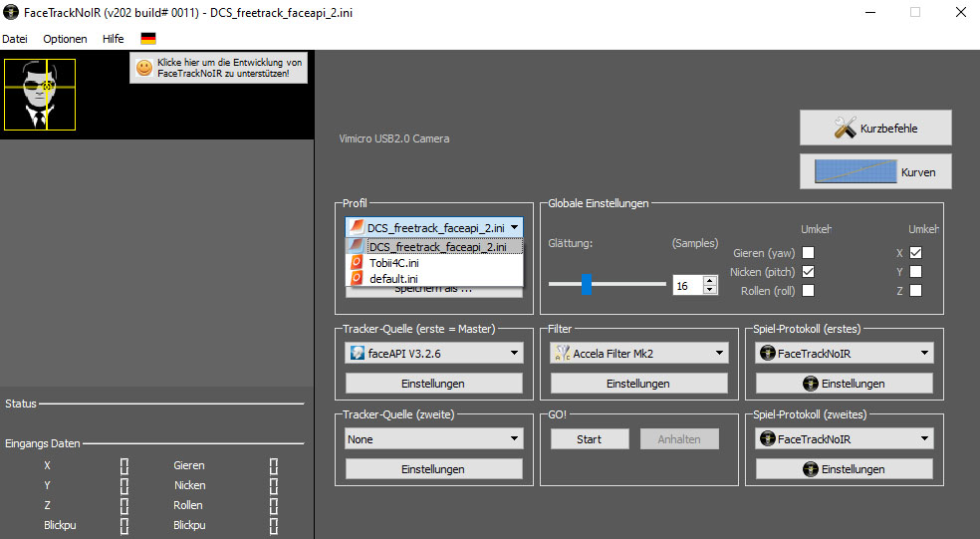This screenshot has width=980, height=539.
Task: Open the Datei menu
Action: click(x=15, y=39)
